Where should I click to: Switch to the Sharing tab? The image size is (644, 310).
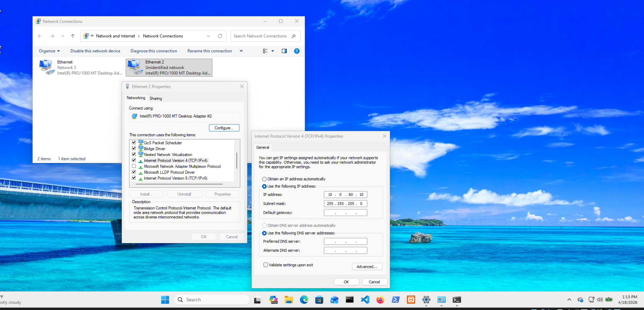[x=156, y=98]
